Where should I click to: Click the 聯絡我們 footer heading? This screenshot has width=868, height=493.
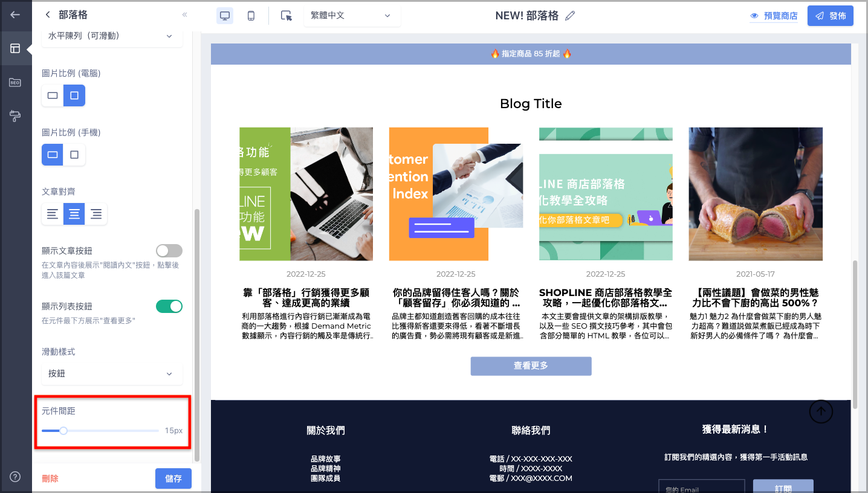pos(531,431)
